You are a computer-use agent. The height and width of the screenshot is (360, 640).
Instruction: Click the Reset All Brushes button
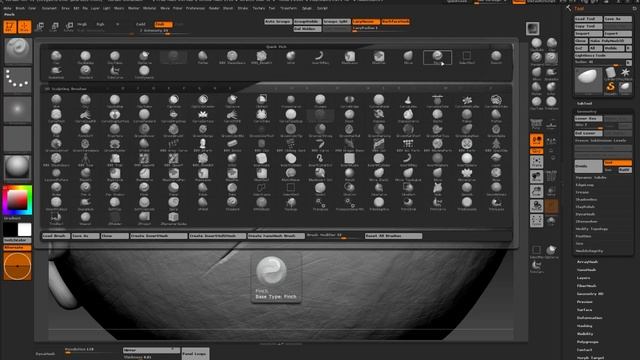point(393,236)
